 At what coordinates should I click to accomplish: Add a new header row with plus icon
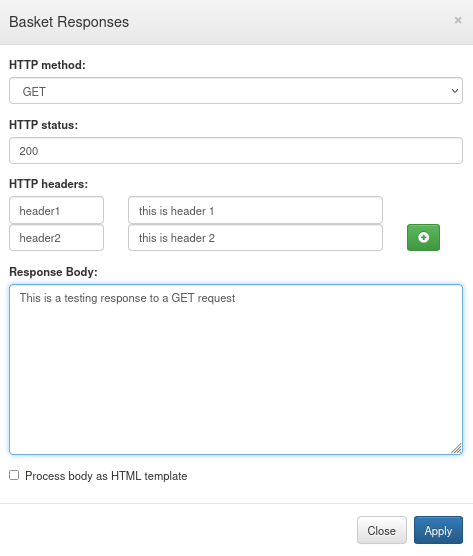point(423,237)
